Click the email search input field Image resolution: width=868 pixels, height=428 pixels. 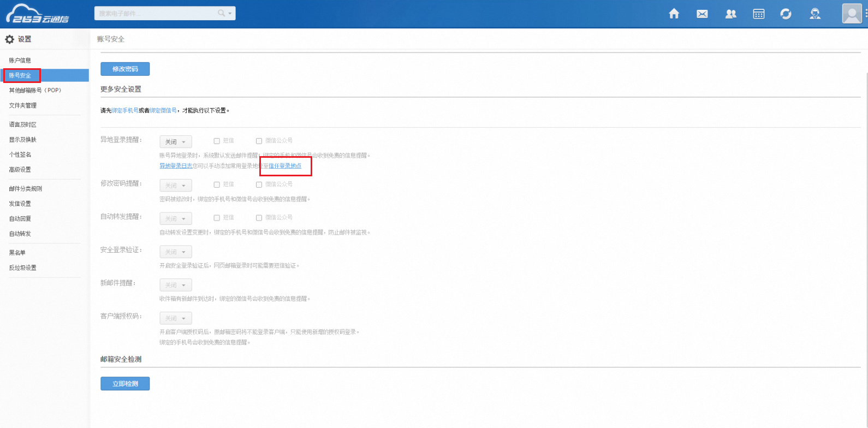click(156, 13)
